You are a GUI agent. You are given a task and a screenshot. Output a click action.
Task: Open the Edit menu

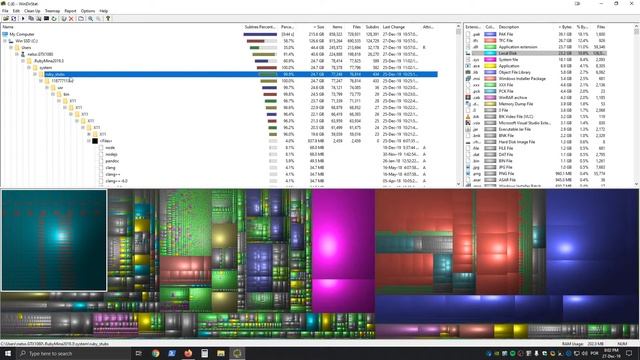click(x=16, y=11)
